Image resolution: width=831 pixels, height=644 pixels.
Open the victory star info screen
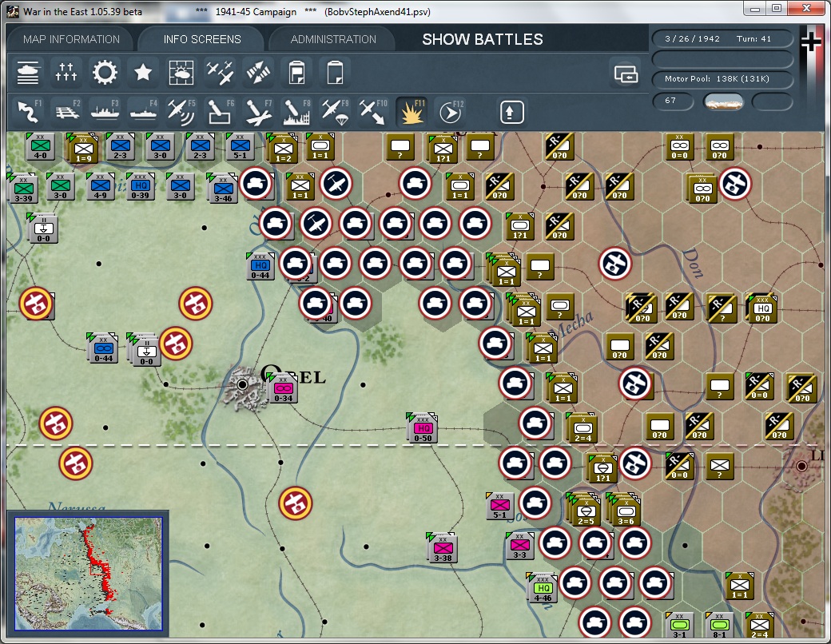tap(142, 72)
